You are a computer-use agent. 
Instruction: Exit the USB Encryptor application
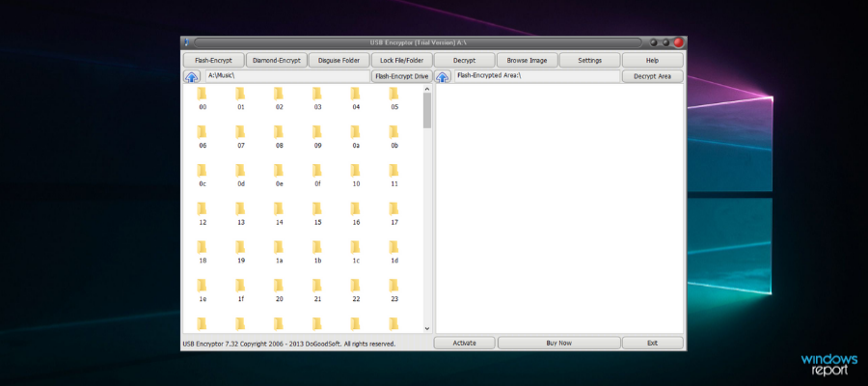pos(653,343)
